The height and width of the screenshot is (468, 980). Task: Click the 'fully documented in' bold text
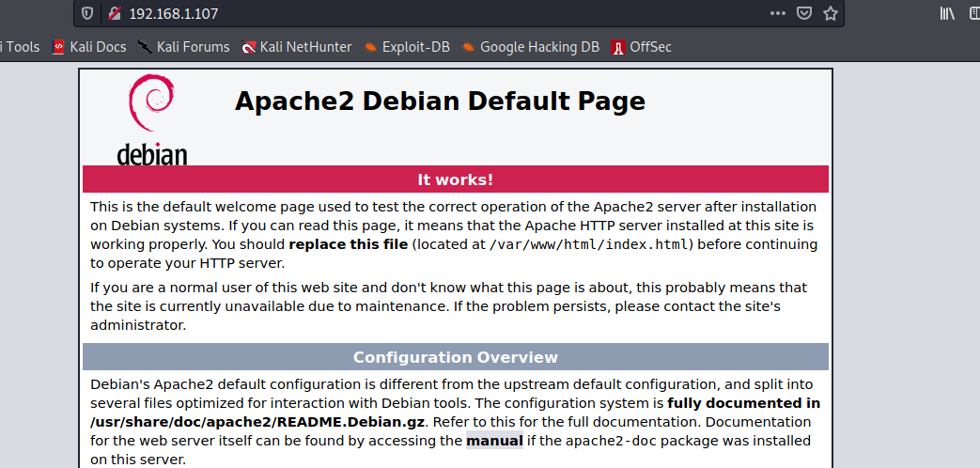point(744,403)
